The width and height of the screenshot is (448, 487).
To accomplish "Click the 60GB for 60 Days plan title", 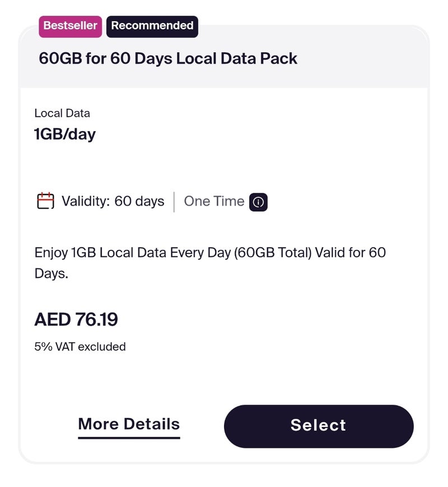I will (168, 58).
